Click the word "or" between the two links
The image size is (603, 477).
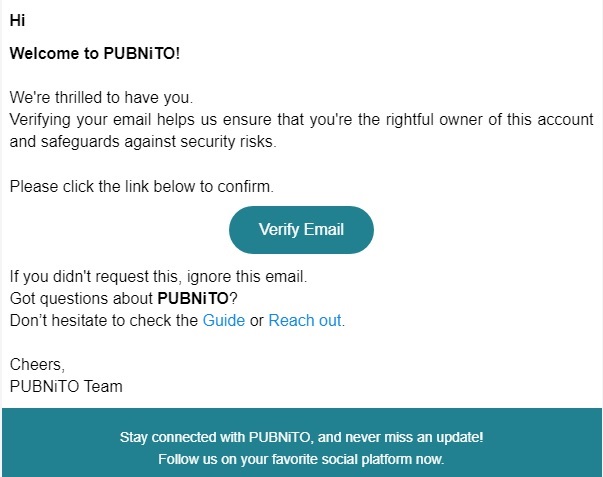coord(257,321)
